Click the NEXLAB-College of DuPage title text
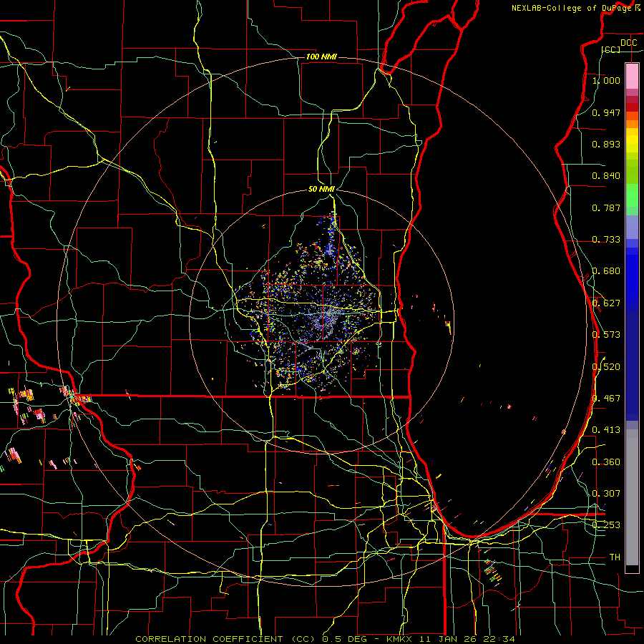Screen dimensions: 644x644 (572, 8)
